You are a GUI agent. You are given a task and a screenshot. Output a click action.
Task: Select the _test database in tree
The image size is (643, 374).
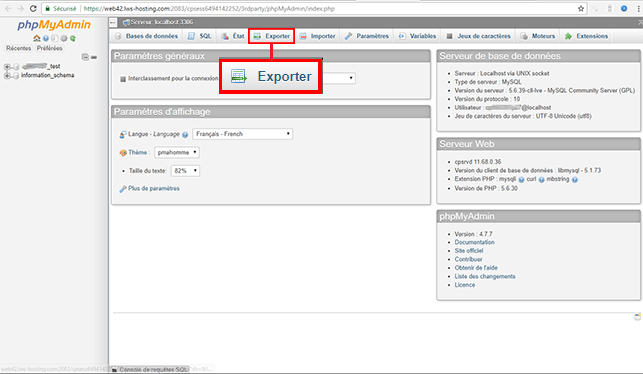(41, 66)
